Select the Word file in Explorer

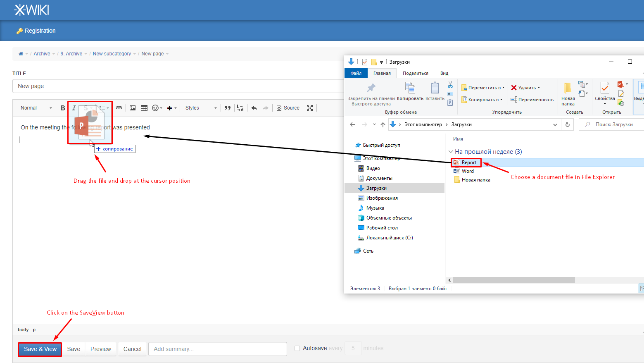click(x=464, y=171)
